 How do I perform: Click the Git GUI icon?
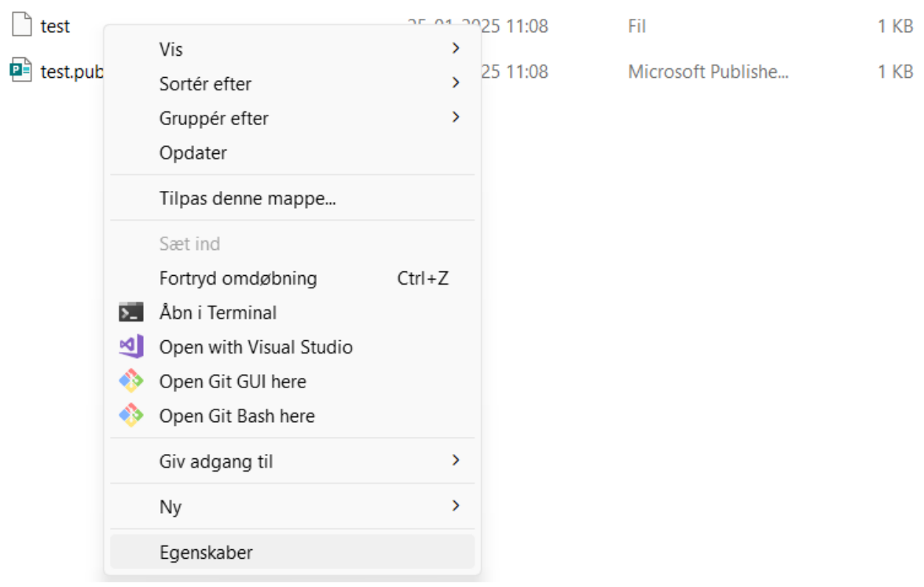pyautogui.click(x=130, y=381)
